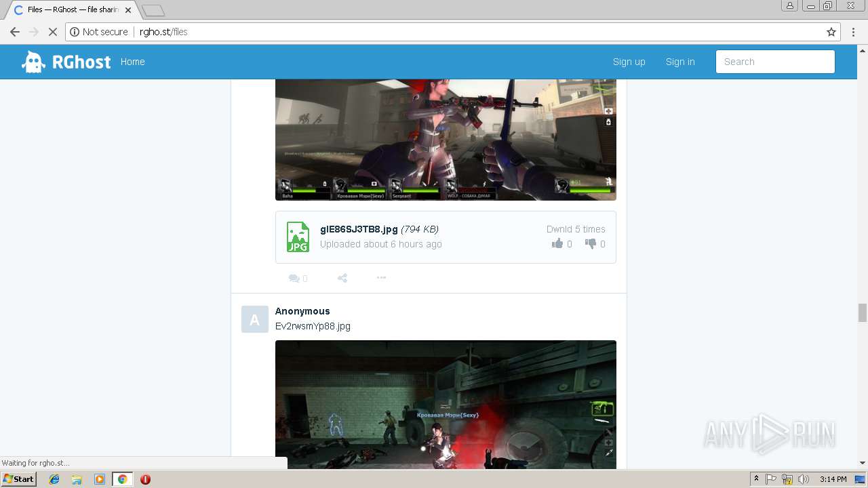Viewport: 868px width, 488px height.
Task: Click the page vertical scrollbar thumb
Action: pyautogui.click(x=863, y=312)
